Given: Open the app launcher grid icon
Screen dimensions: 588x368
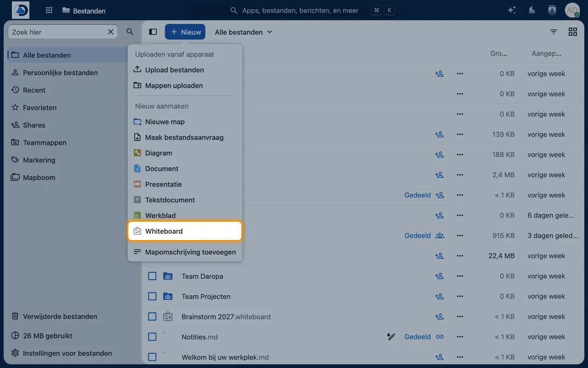Looking at the screenshot, I should pos(49,10).
